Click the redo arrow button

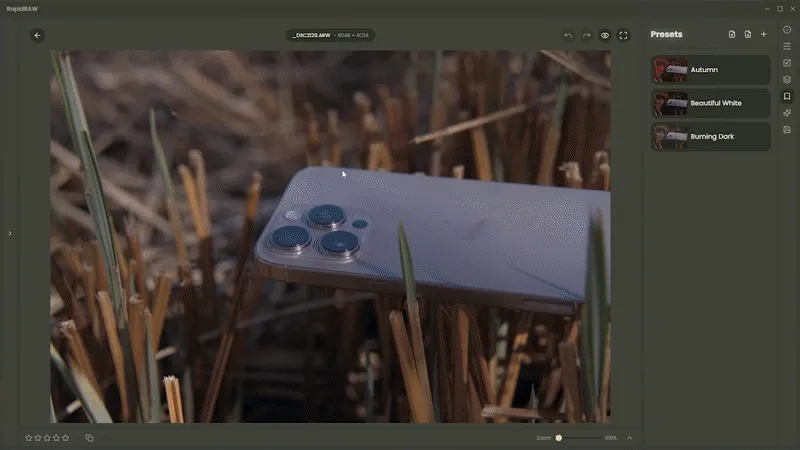click(587, 35)
